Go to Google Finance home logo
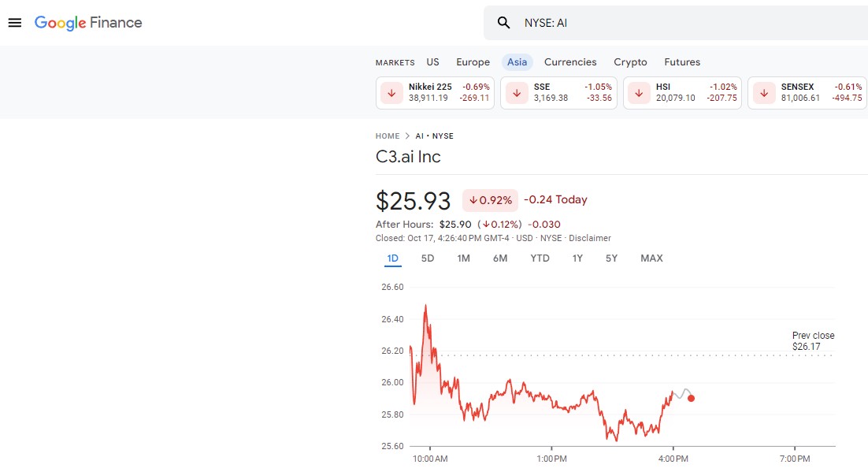Viewport: 868px width, 472px height. click(x=88, y=23)
